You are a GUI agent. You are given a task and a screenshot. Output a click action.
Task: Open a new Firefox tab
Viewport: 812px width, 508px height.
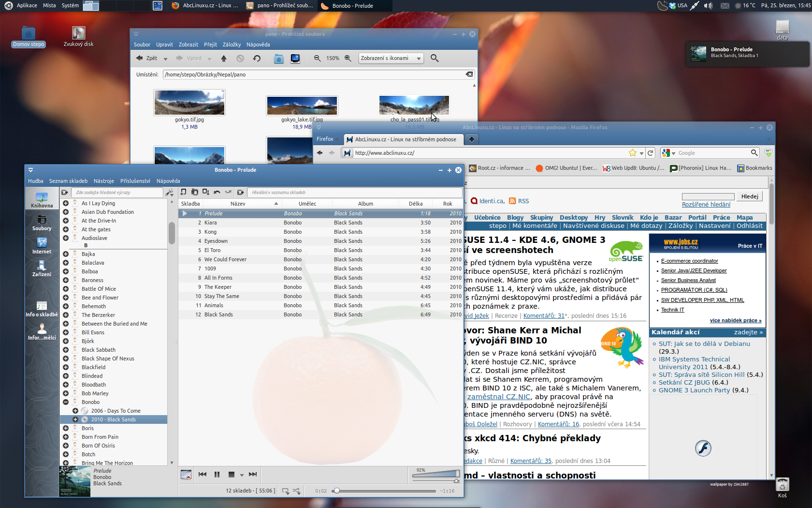pos(471,139)
